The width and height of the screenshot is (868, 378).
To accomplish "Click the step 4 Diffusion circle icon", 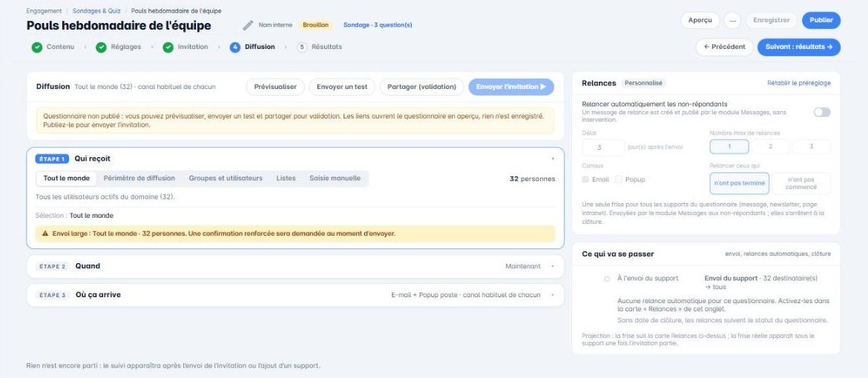I will tap(234, 47).
